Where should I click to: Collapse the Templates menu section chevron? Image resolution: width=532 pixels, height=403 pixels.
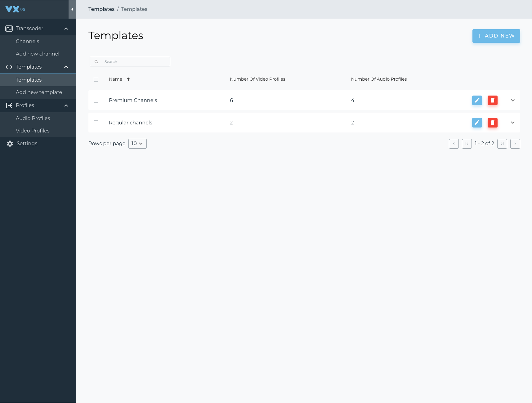click(x=66, y=67)
